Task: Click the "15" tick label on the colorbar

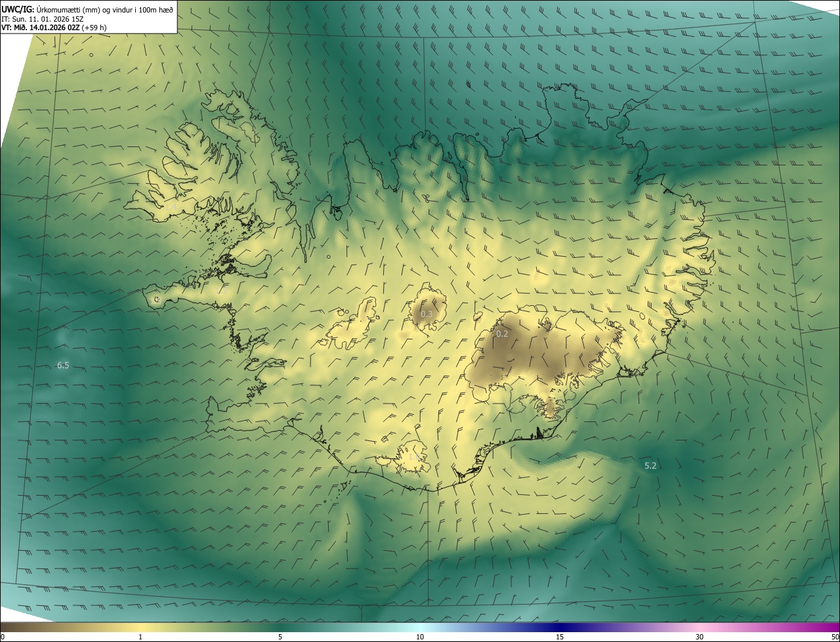Action: click(x=560, y=637)
